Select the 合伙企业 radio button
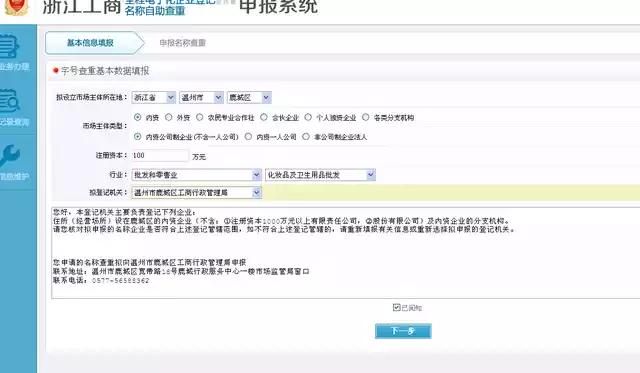The width and height of the screenshot is (640, 373). pos(264,118)
